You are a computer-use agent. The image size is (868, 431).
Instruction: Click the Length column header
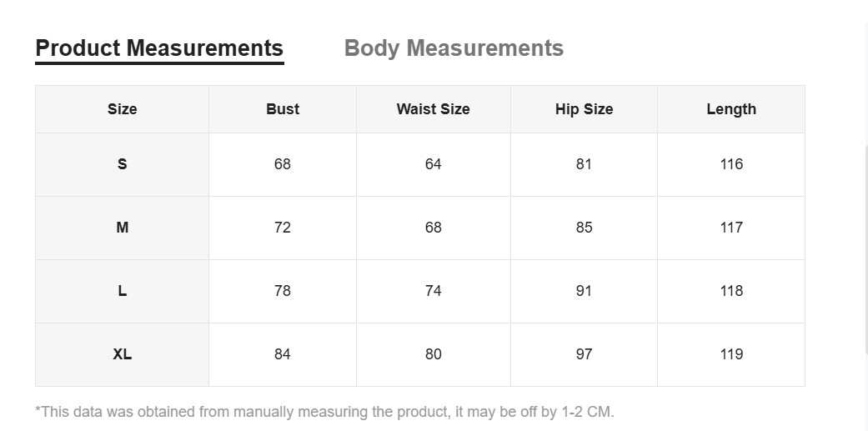731,109
